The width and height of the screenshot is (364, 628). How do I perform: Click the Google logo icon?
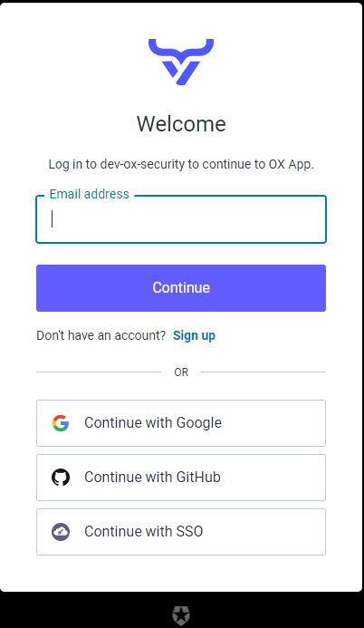(x=61, y=423)
